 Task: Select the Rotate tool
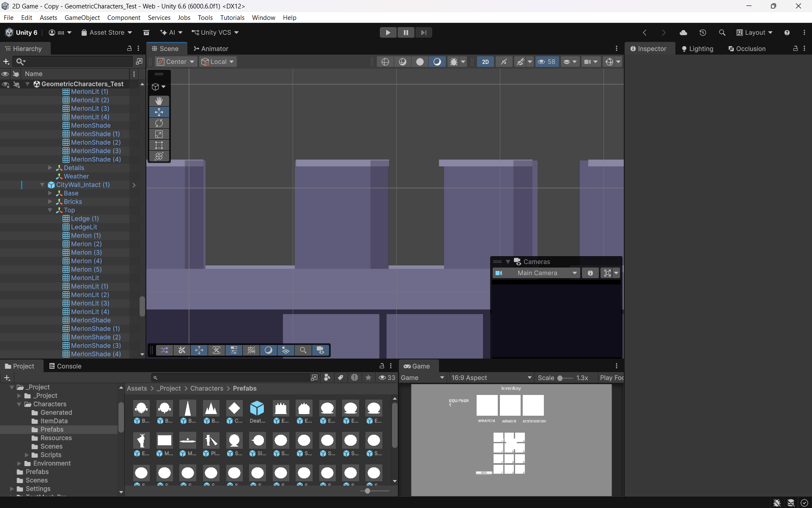pos(159,123)
